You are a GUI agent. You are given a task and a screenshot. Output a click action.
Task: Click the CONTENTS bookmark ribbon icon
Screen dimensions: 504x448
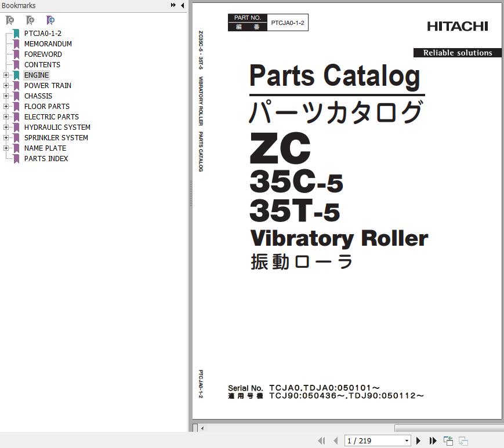click(16, 65)
